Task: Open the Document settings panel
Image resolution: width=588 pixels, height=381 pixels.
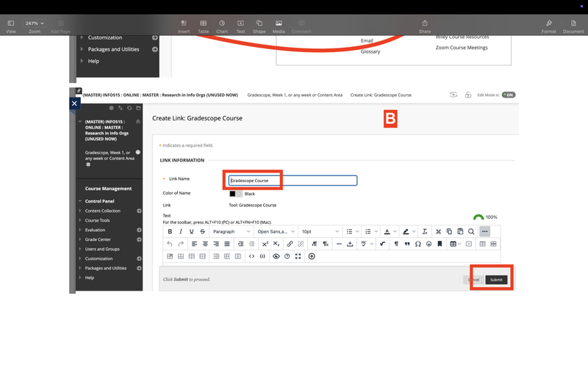Action: 573,26
